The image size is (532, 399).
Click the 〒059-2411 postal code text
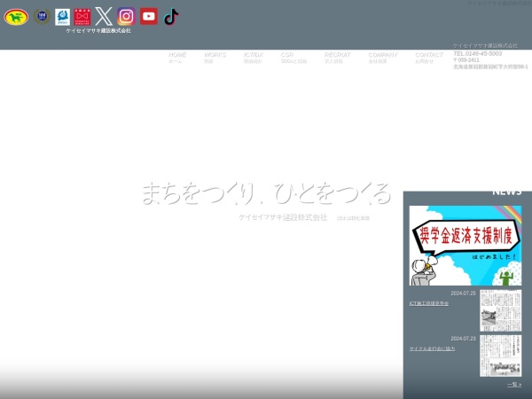coord(466,60)
